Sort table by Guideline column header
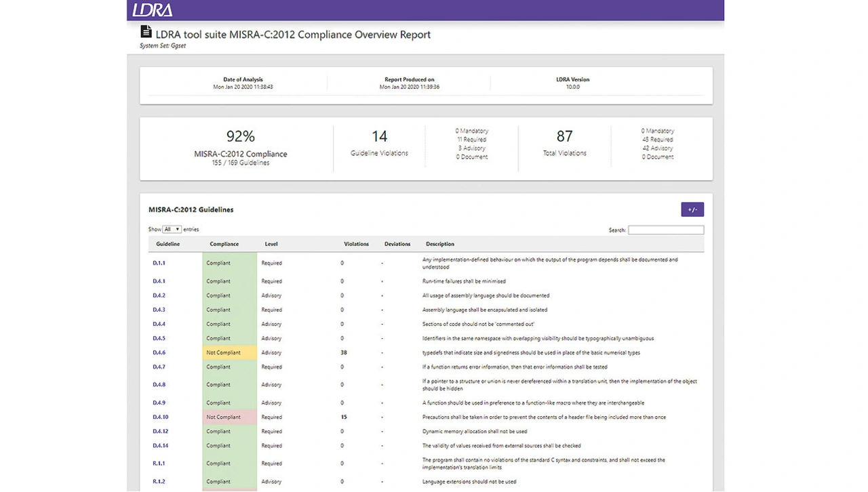The width and height of the screenshot is (868, 492). tap(167, 244)
